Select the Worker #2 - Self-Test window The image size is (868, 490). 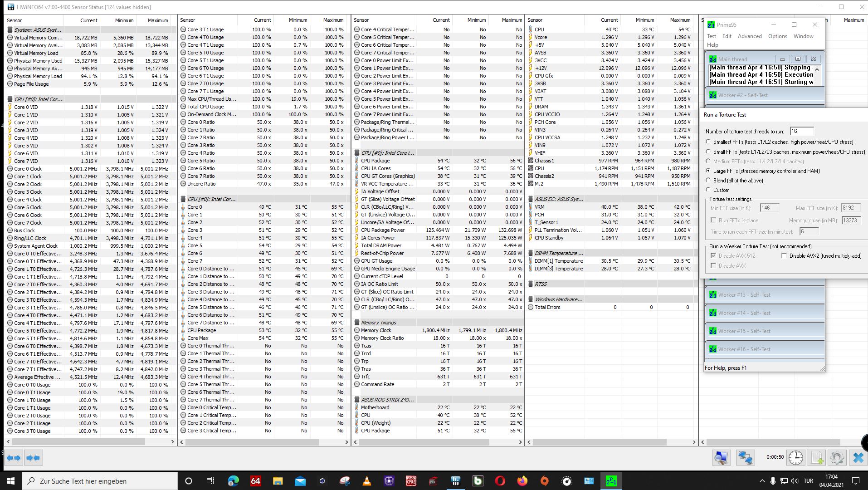[x=765, y=95]
